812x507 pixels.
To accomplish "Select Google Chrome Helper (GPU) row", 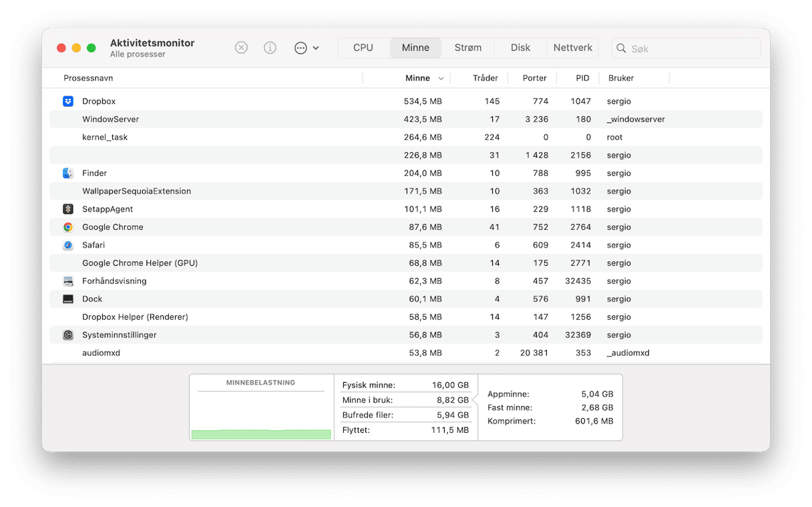I will (406, 263).
